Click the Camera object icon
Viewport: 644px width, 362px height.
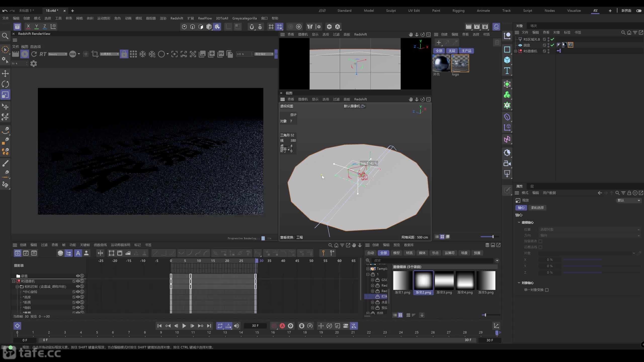pos(507,163)
